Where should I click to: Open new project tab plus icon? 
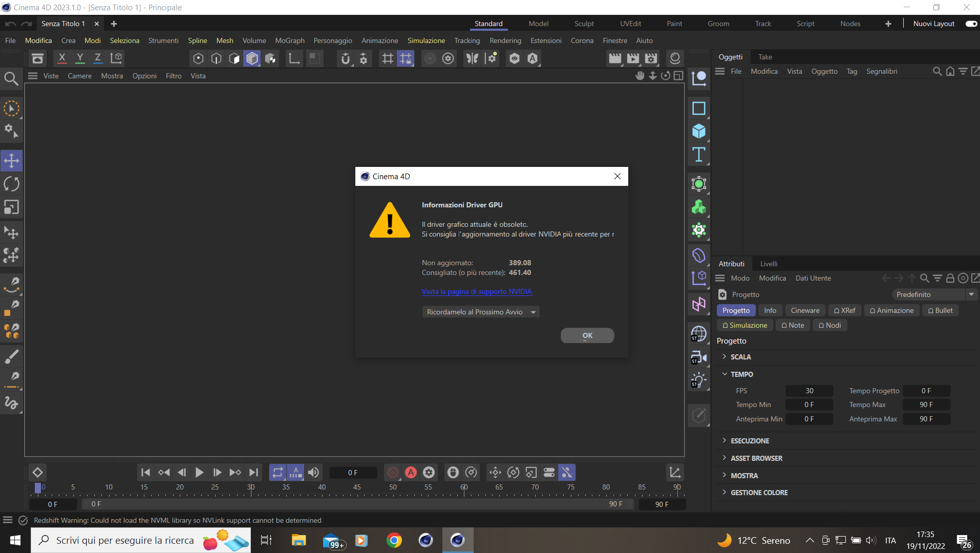point(114,24)
